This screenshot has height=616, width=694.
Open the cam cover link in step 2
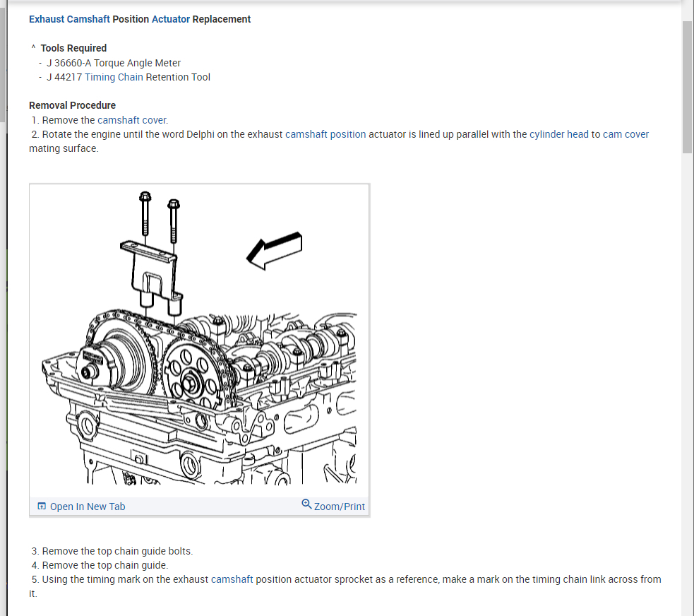pyautogui.click(x=626, y=134)
